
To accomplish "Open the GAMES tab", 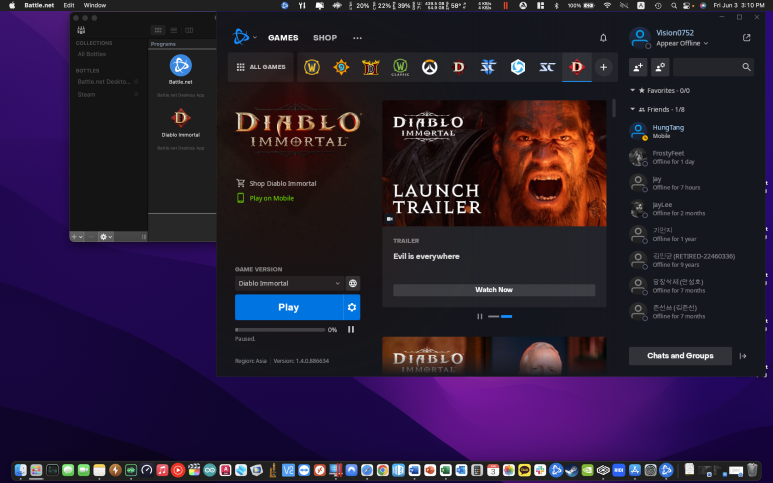I will click(283, 38).
